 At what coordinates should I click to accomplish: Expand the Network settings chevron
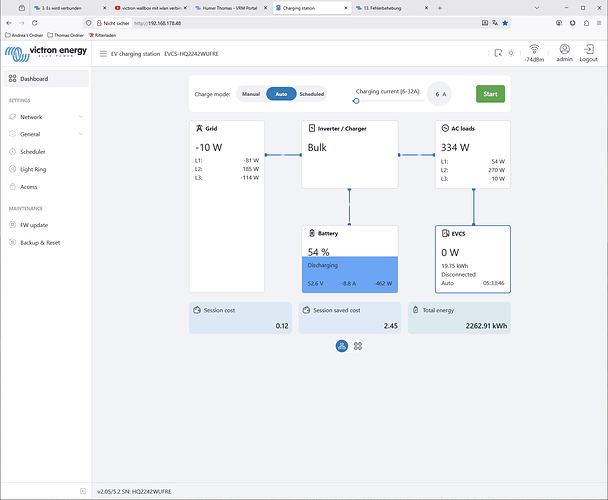(x=81, y=117)
